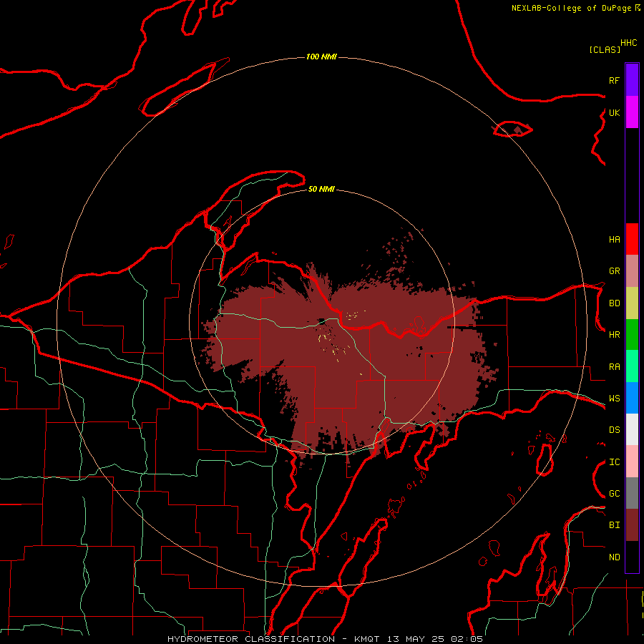The height and width of the screenshot is (644, 644).
Task: Click the RA legend label
Action: tap(615, 366)
